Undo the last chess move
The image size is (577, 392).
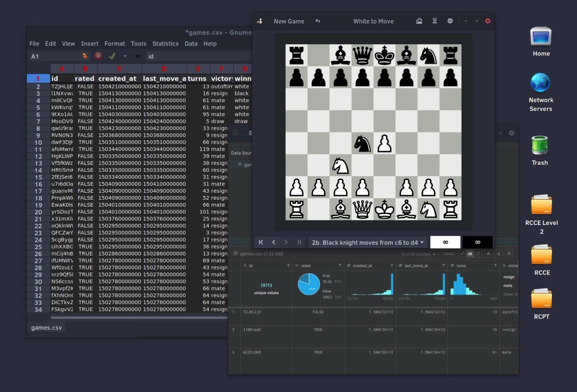point(318,21)
